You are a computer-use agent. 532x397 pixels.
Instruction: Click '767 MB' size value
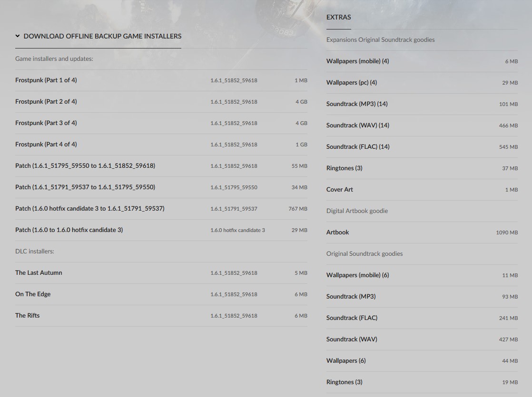pyautogui.click(x=298, y=209)
